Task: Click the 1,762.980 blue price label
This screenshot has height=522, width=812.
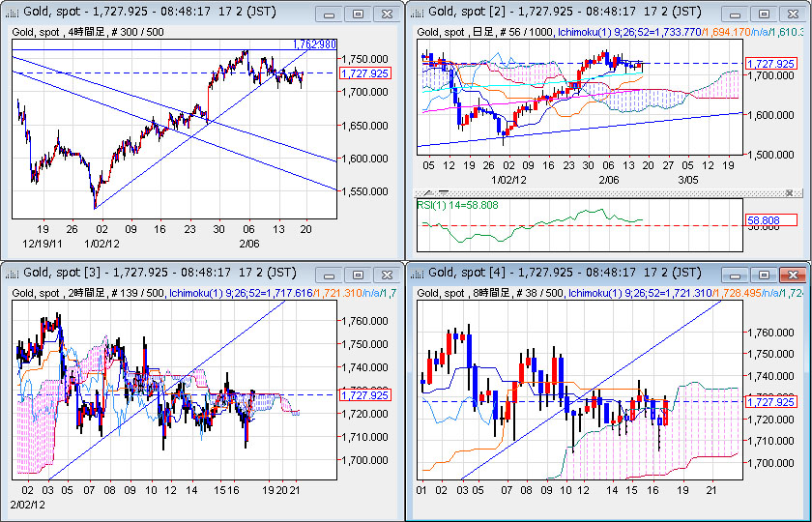Action: 315,44
